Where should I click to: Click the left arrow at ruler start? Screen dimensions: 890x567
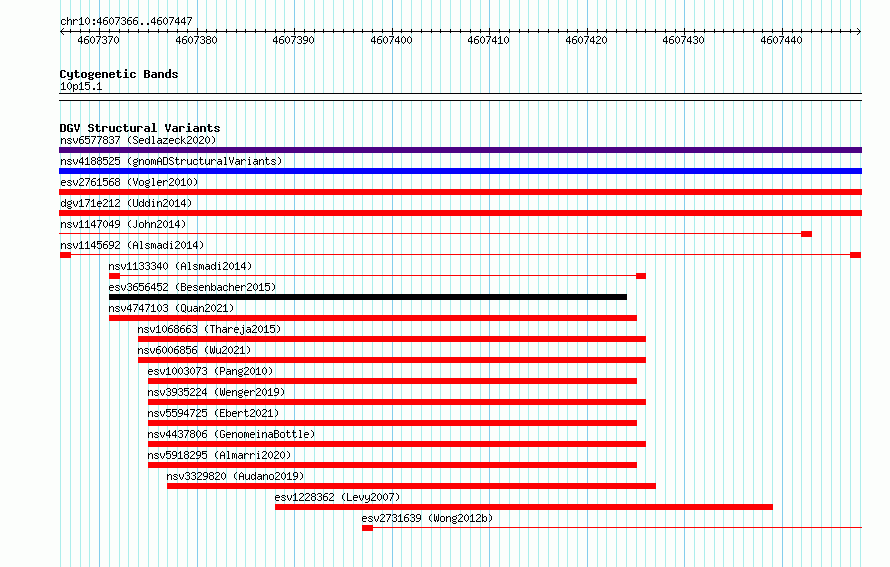point(62,32)
